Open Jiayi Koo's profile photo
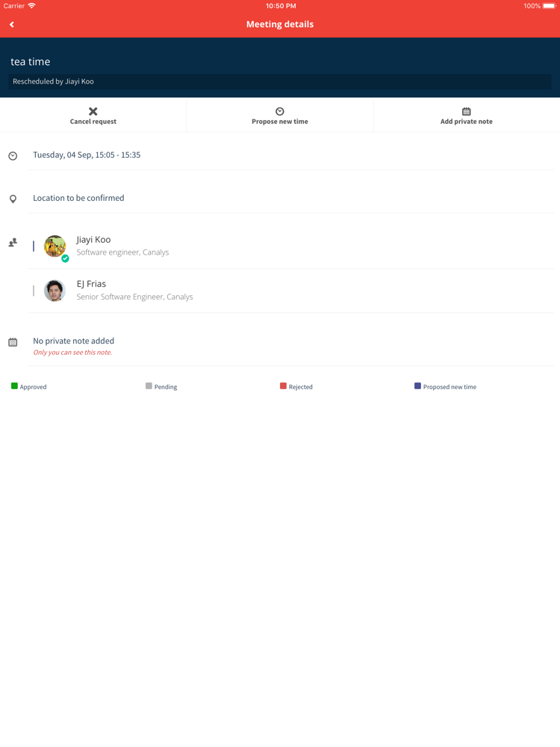 [55, 246]
